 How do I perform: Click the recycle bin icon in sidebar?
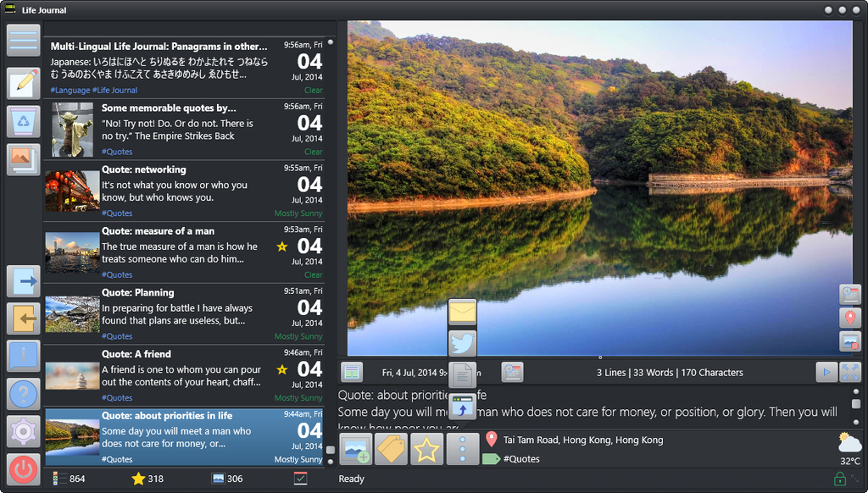(x=24, y=122)
